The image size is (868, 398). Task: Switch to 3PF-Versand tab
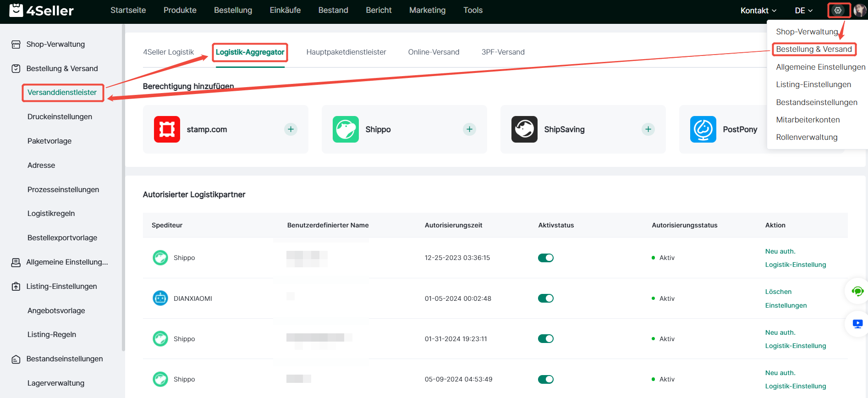click(503, 52)
